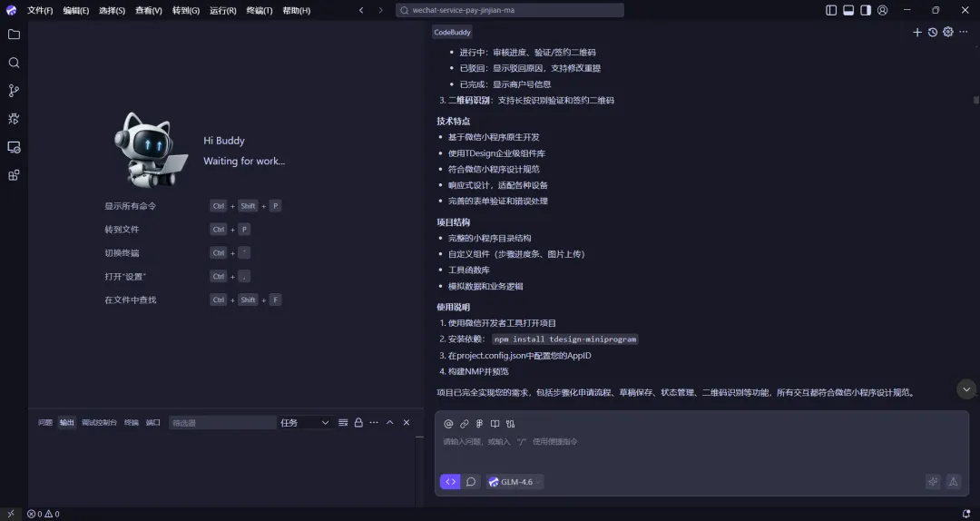Open the 文件(F) menu
Viewport: 980px width, 521px height.
[x=40, y=10]
